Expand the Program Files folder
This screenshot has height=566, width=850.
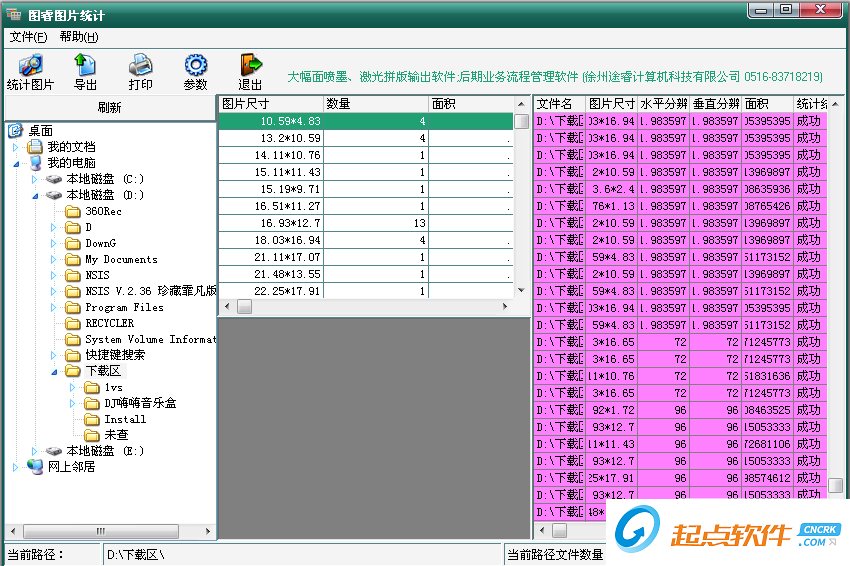tap(55, 307)
